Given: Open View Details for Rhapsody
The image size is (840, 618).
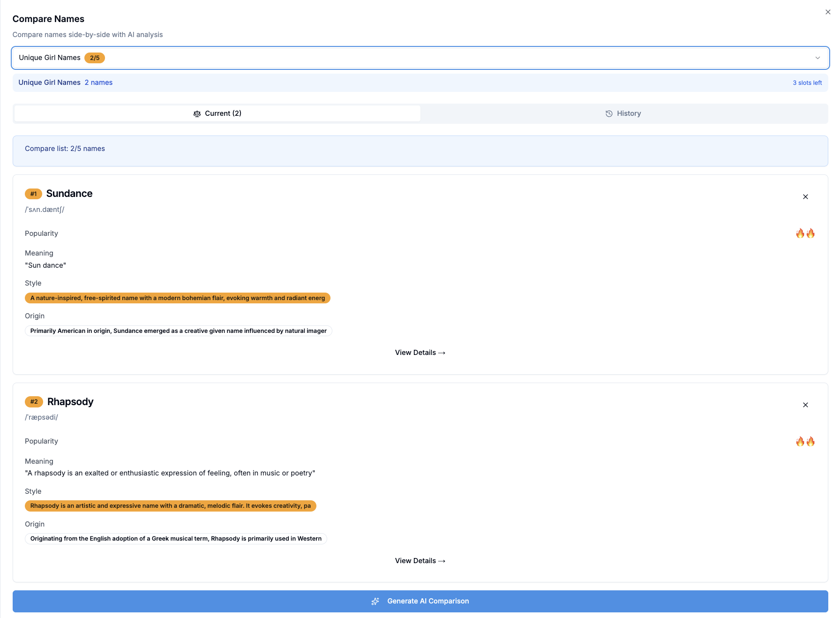Looking at the screenshot, I should (x=420, y=560).
